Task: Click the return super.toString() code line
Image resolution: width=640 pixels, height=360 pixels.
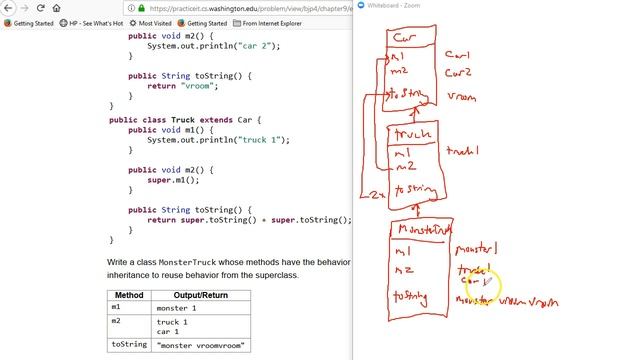Action: point(249,220)
